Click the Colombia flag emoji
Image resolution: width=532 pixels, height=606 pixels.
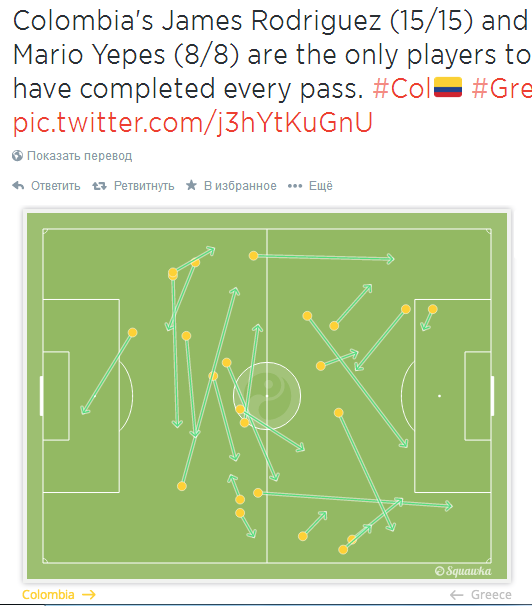[448, 87]
